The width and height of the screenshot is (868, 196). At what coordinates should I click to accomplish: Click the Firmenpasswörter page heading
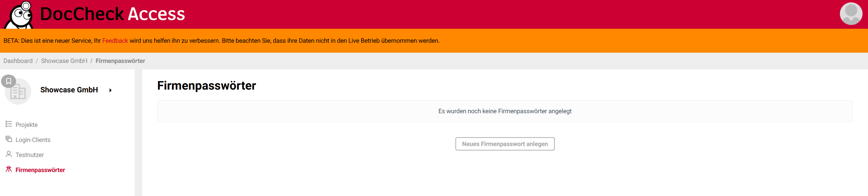click(207, 86)
